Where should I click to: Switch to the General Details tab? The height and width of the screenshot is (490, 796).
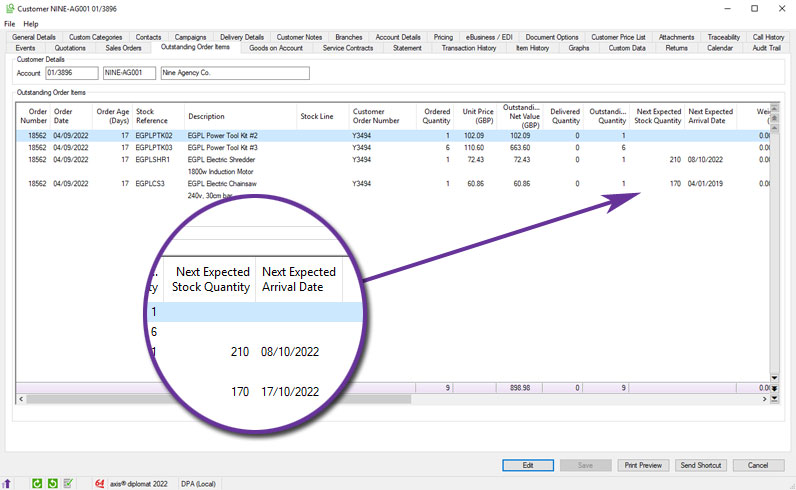point(34,37)
